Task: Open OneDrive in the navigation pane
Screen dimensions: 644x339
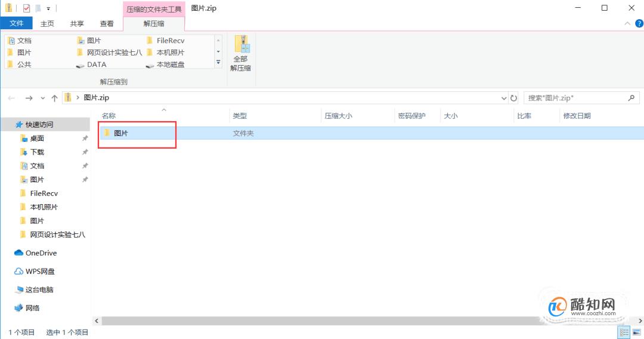Action: point(41,252)
